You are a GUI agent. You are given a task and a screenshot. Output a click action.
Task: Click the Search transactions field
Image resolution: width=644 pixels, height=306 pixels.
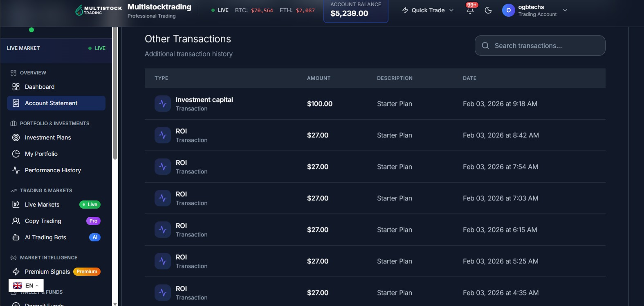click(540, 45)
